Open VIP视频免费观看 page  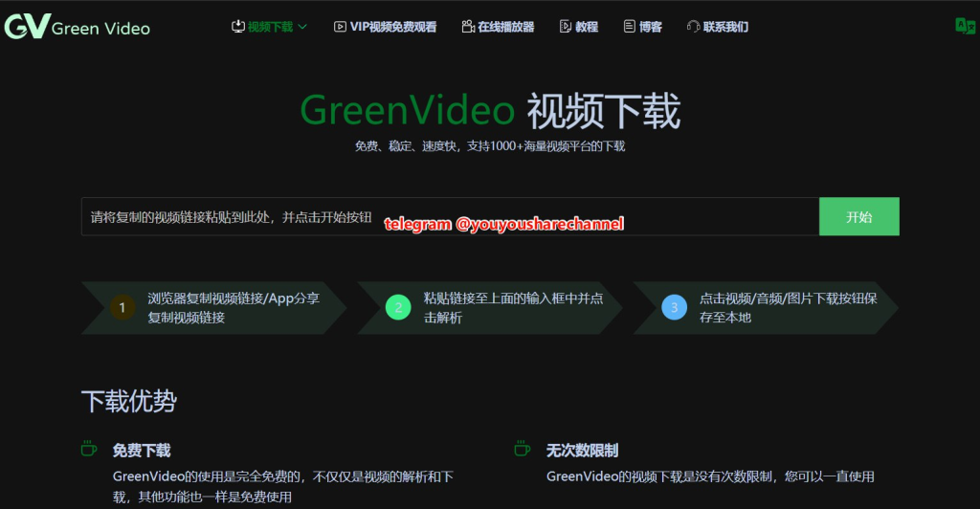point(393,27)
